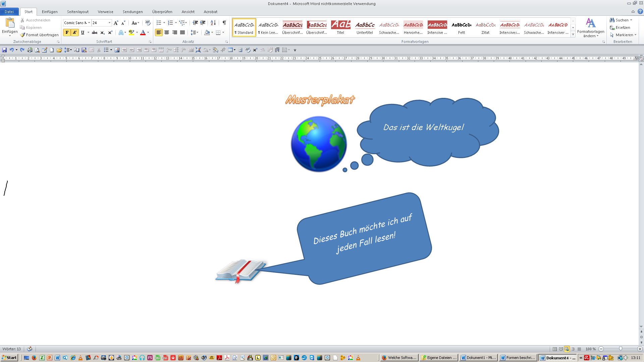Click the strikethrough (abc) icon
Image resolution: width=644 pixels, height=362 pixels.
[95, 33]
